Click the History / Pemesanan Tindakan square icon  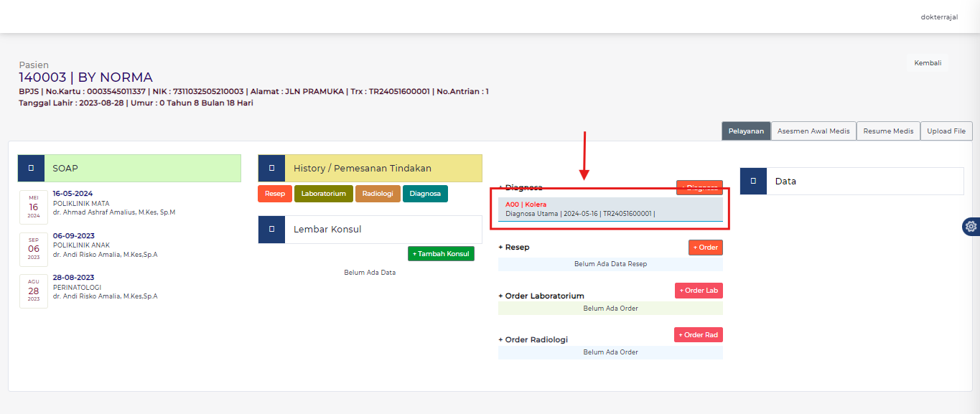(271, 168)
